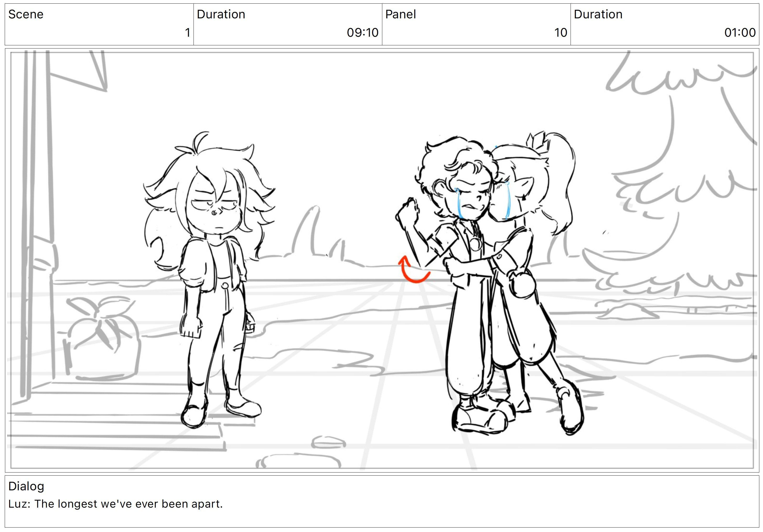Click the Scene label in header
Viewport: 763px width, 532px height.
pos(26,14)
